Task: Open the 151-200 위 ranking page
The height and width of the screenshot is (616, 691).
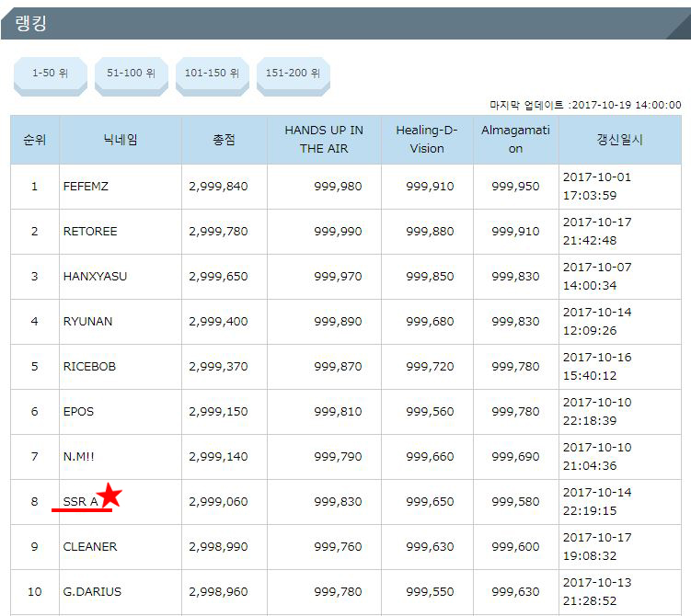Action: point(294,75)
